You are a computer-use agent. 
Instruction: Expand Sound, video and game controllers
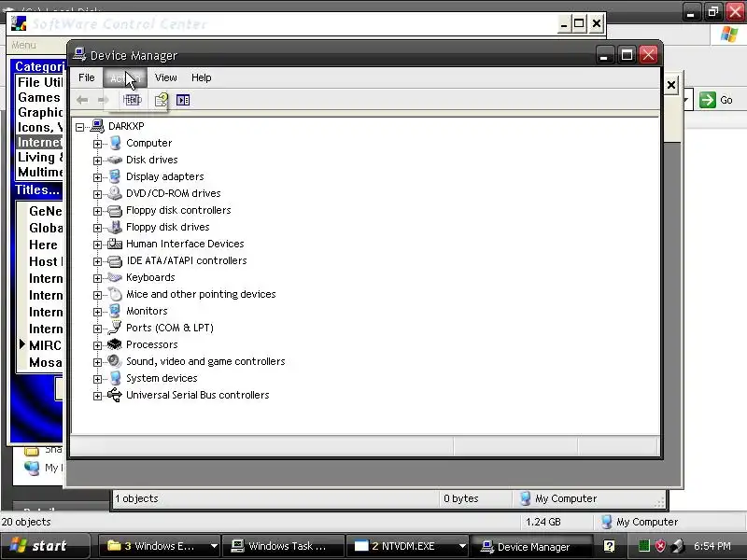click(97, 362)
